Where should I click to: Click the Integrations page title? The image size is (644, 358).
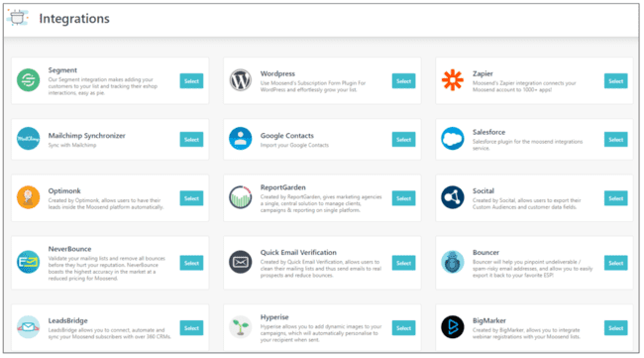pyautogui.click(x=74, y=19)
